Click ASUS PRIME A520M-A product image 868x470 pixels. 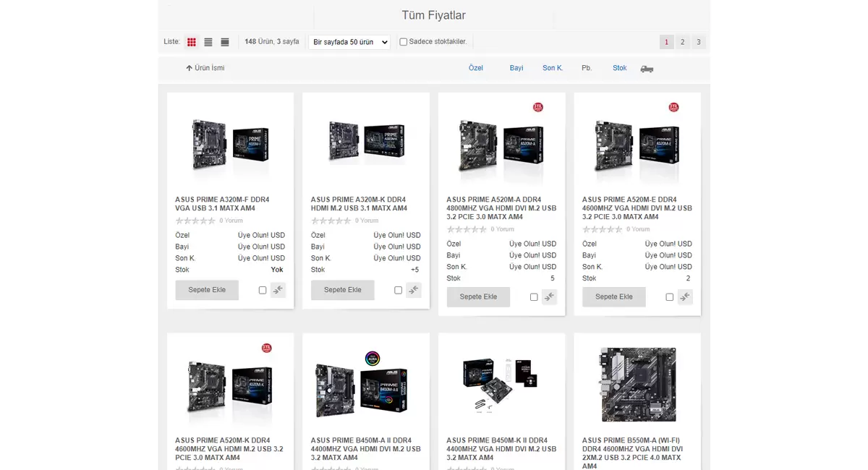[x=501, y=145]
